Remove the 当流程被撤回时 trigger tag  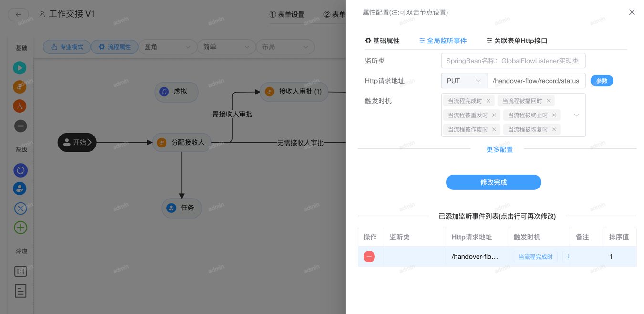point(548,101)
